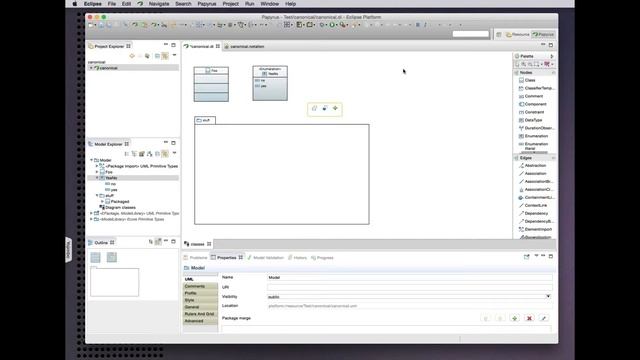Click the zoom-in tool in palette toolbar
Viewport: 640px width, 360px height.
[x=524, y=64]
